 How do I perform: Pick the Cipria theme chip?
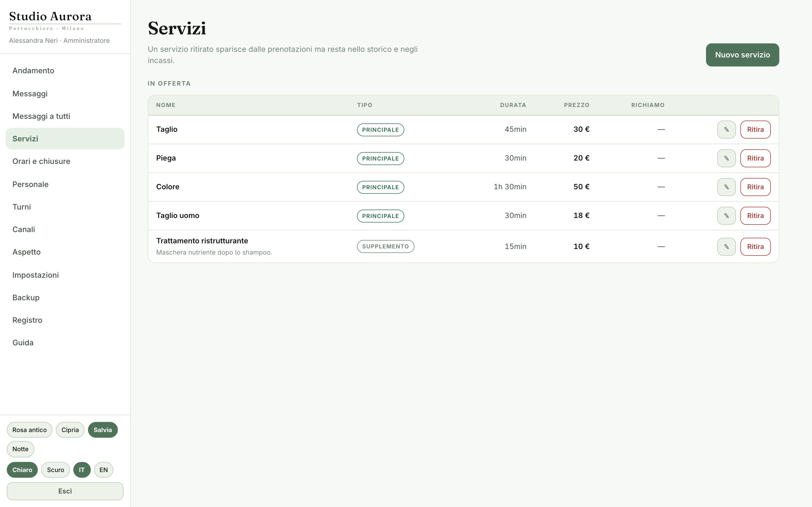coord(70,430)
